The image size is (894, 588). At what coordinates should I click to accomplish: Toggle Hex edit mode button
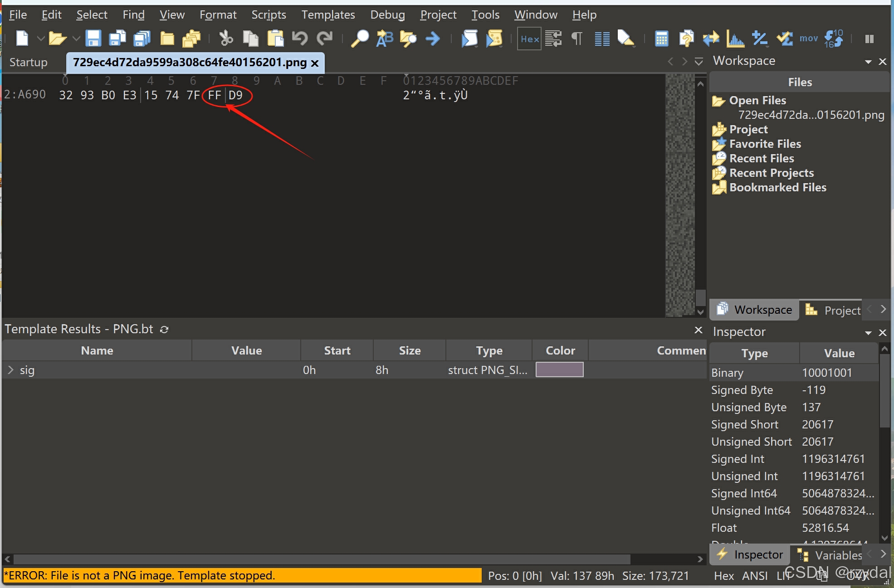[529, 39]
